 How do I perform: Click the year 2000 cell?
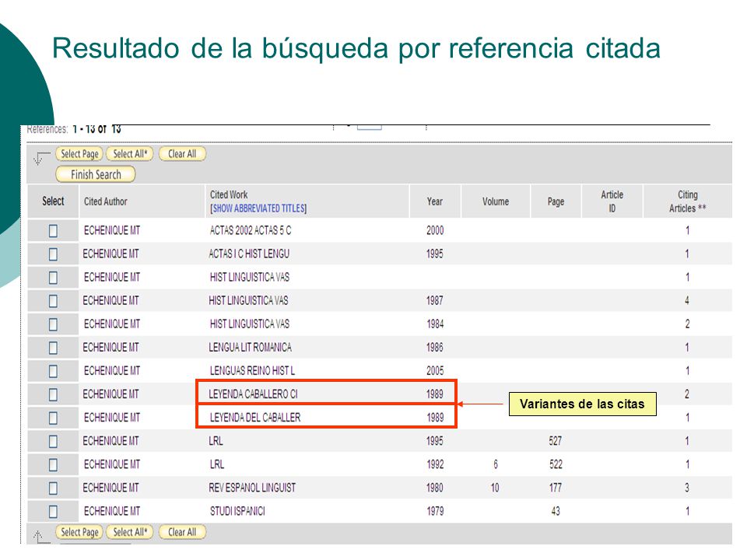tap(435, 230)
